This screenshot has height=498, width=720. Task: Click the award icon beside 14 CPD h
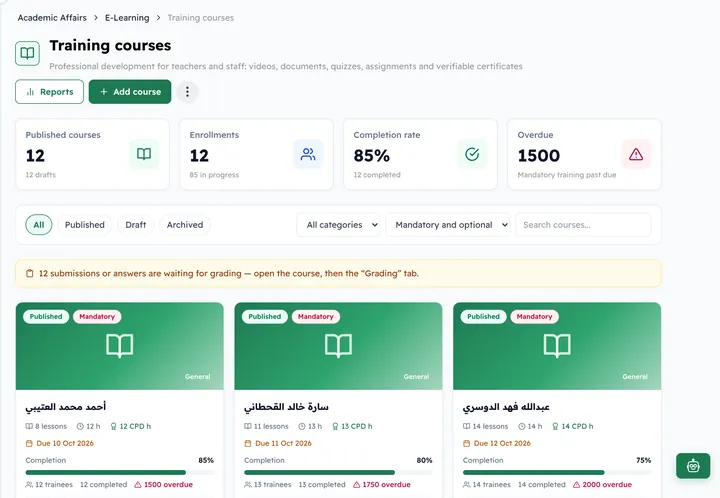(x=555, y=426)
